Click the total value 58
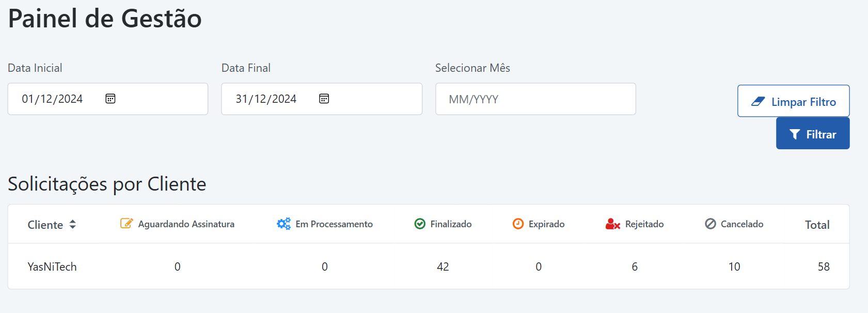The width and height of the screenshot is (868, 313). click(824, 267)
